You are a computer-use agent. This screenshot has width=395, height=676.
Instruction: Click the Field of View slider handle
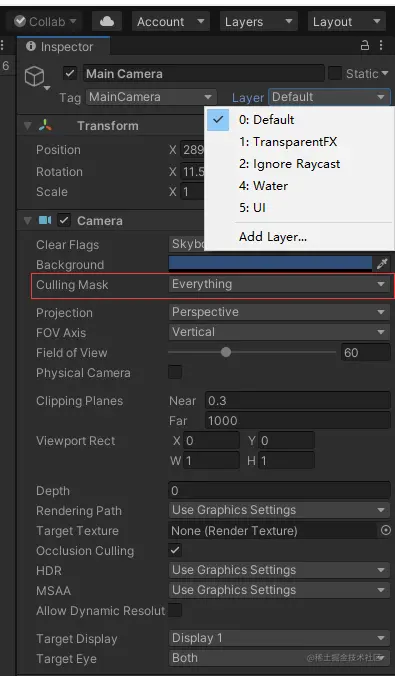[x=226, y=352]
